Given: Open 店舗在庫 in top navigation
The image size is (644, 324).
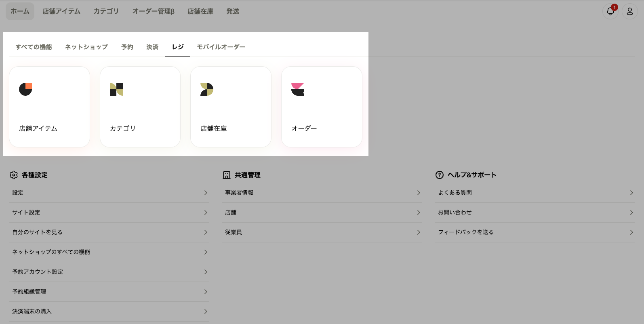Looking at the screenshot, I should coord(200,11).
